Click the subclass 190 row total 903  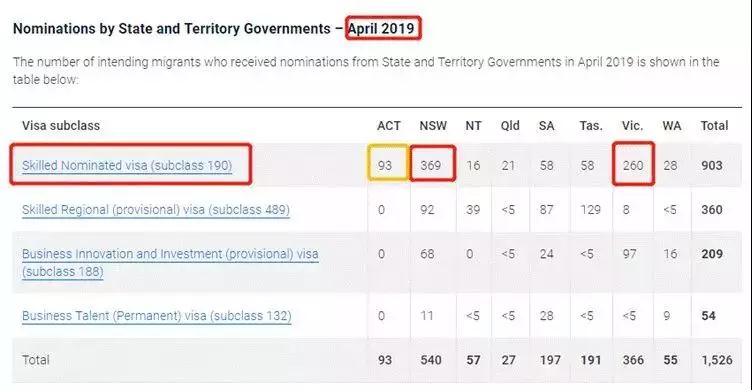tap(712, 165)
